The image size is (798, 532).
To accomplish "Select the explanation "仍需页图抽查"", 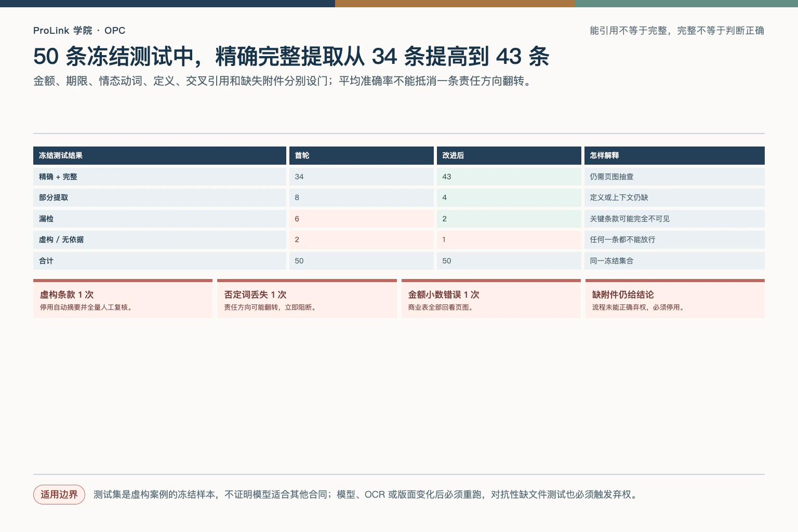I will click(611, 177).
